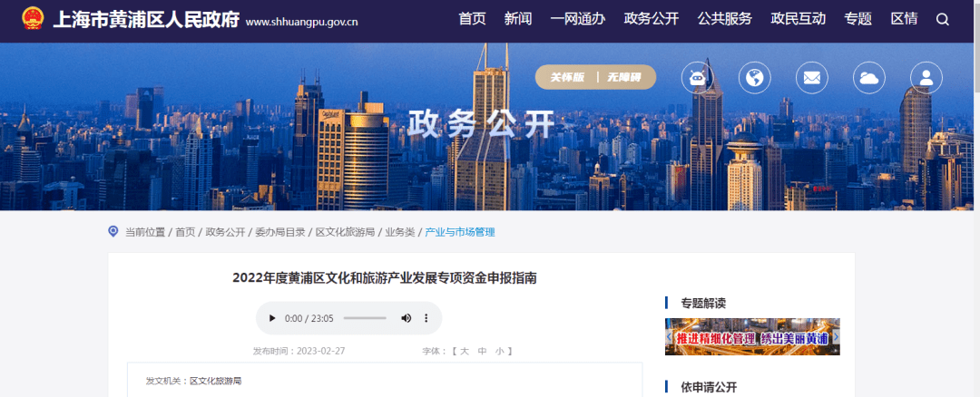Mute the audio player volume

tap(407, 318)
